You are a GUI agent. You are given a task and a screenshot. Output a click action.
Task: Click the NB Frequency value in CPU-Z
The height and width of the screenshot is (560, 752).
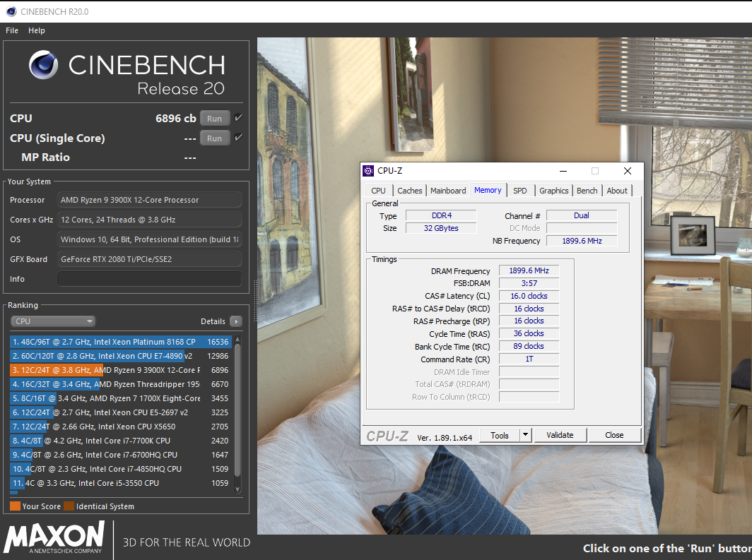pyautogui.click(x=582, y=241)
